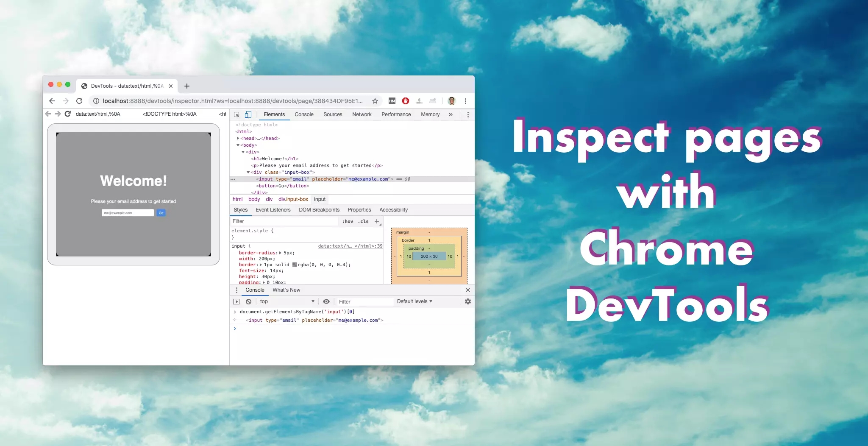Open the Properties subtab
The image size is (868, 446).
(359, 210)
